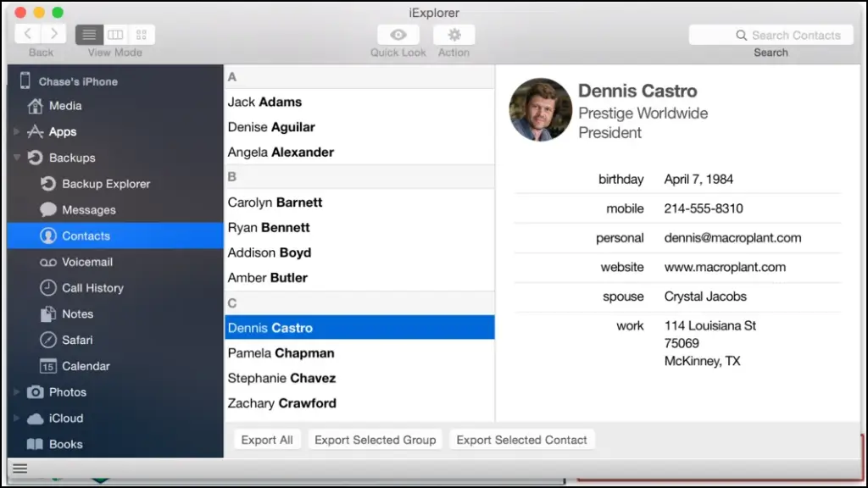This screenshot has width=868, height=488.
Task: Click the search magnifier icon
Action: click(741, 36)
